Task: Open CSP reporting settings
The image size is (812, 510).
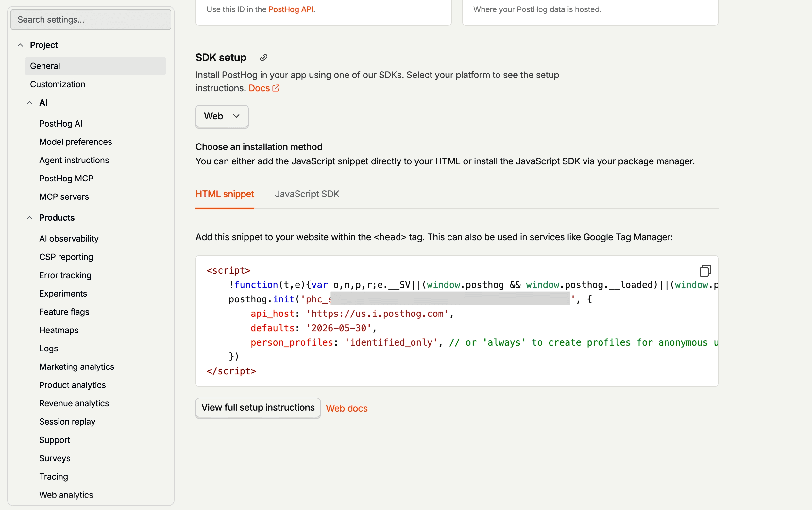Action: [100, 257]
